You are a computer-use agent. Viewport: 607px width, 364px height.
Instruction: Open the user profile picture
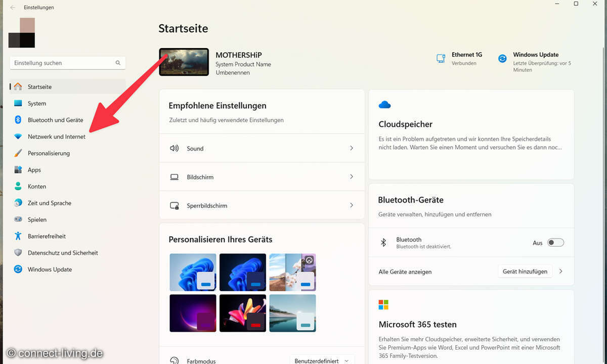pyautogui.click(x=22, y=33)
